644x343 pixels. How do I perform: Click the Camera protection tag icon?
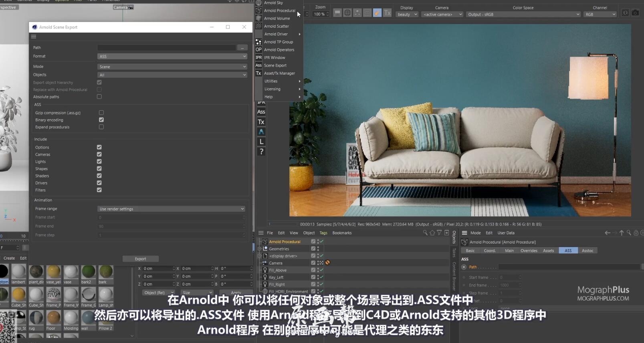tap(327, 263)
